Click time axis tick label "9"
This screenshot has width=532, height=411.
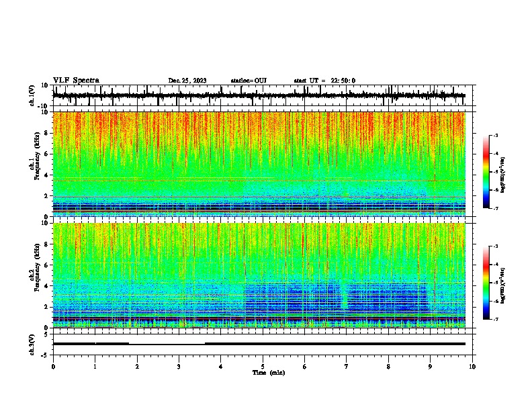click(x=430, y=367)
